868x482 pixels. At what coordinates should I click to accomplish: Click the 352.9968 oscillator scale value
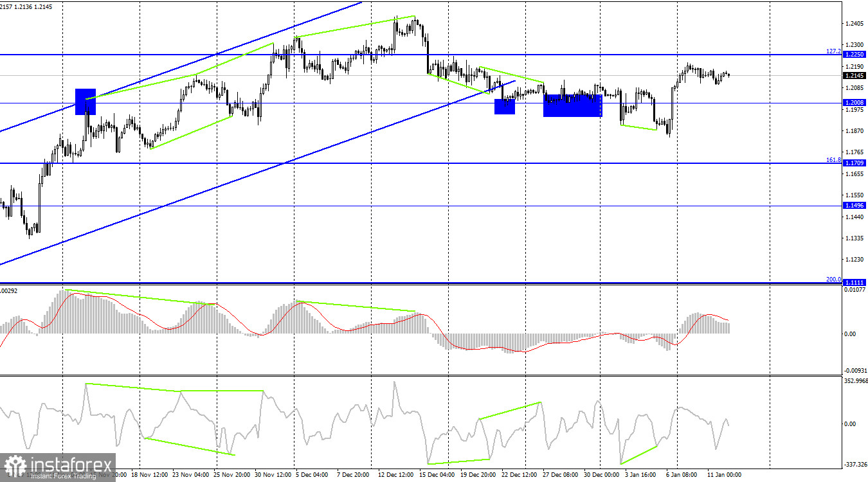854,381
